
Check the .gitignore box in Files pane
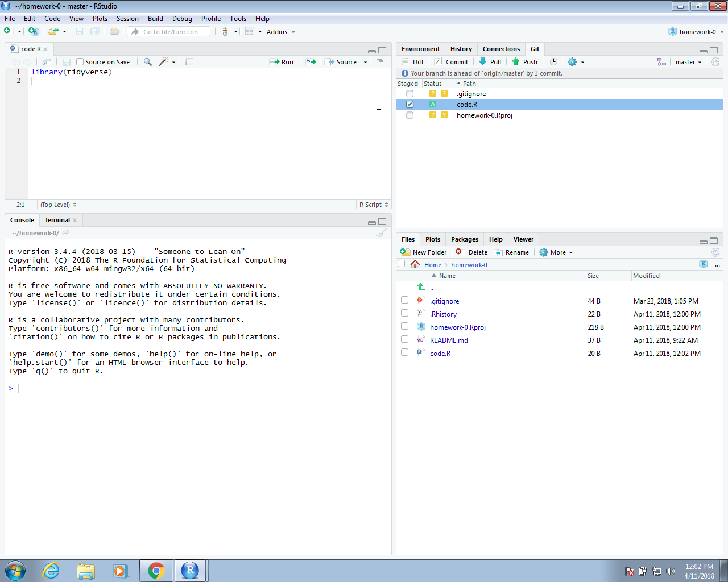coord(404,300)
